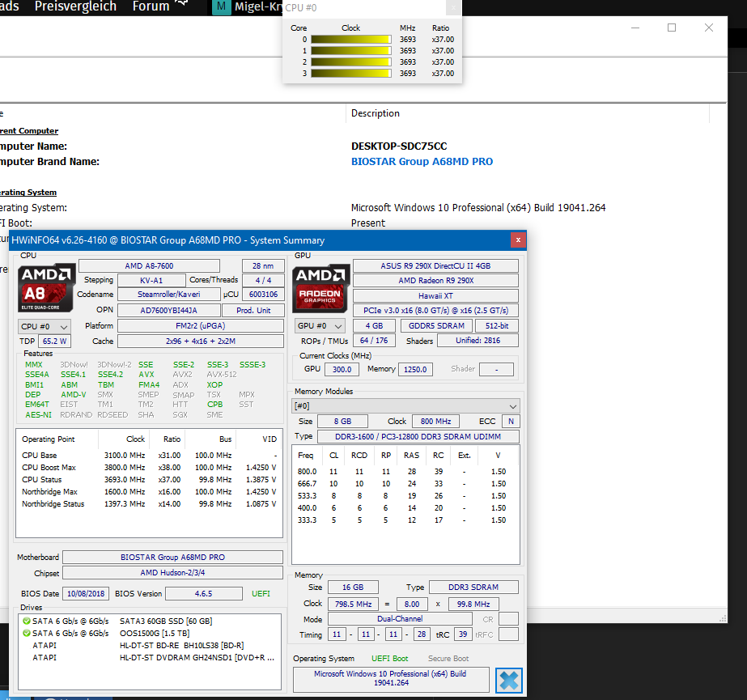Click the AMD A8-7600 CPU name field
Screen dimensions: 747x700
click(x=149, y=266)
